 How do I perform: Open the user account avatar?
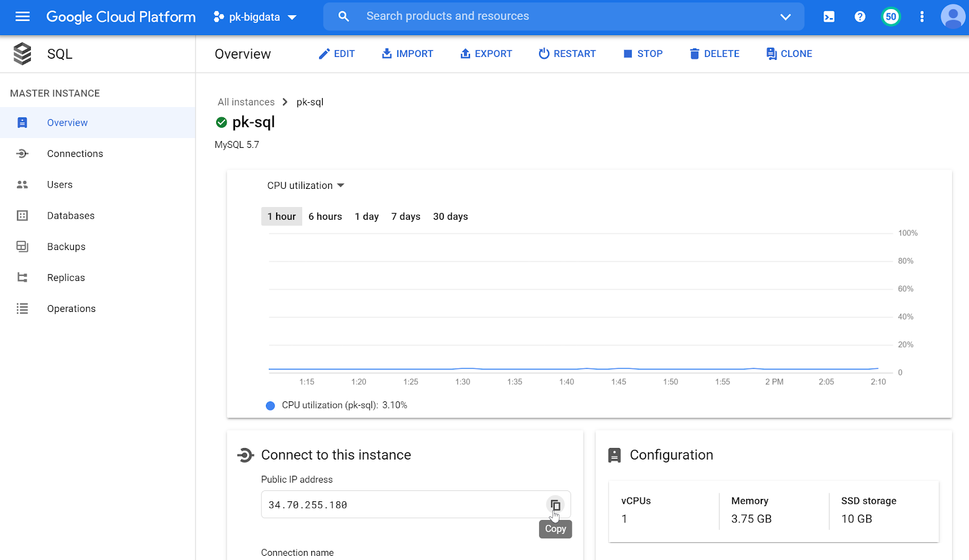[953, 17]
